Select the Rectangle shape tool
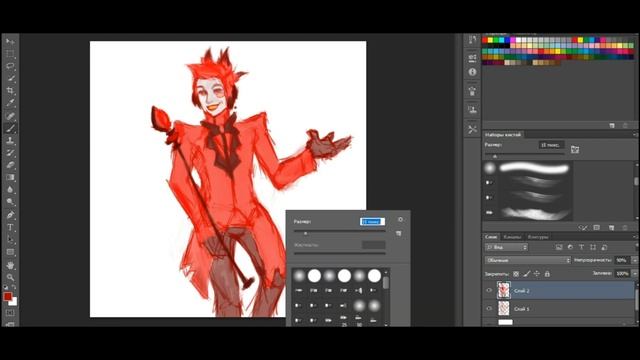Viewport: 640px width, 360px height. (10, 252)
